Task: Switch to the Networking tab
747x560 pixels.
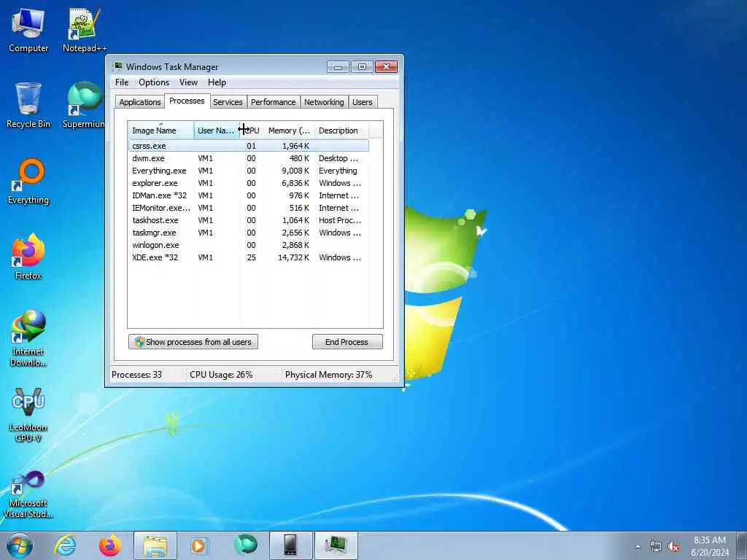Action: [324, 102]
